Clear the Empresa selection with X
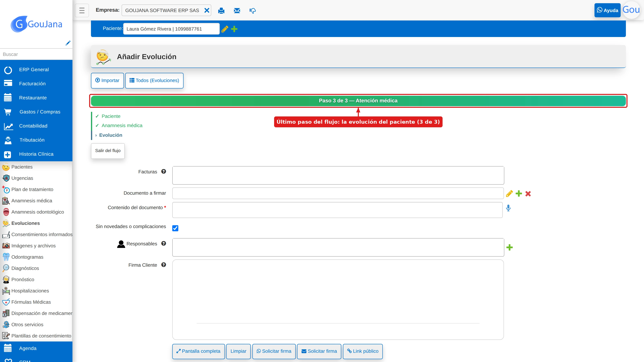This screenshot has width=644, height=362. (207, 10)
